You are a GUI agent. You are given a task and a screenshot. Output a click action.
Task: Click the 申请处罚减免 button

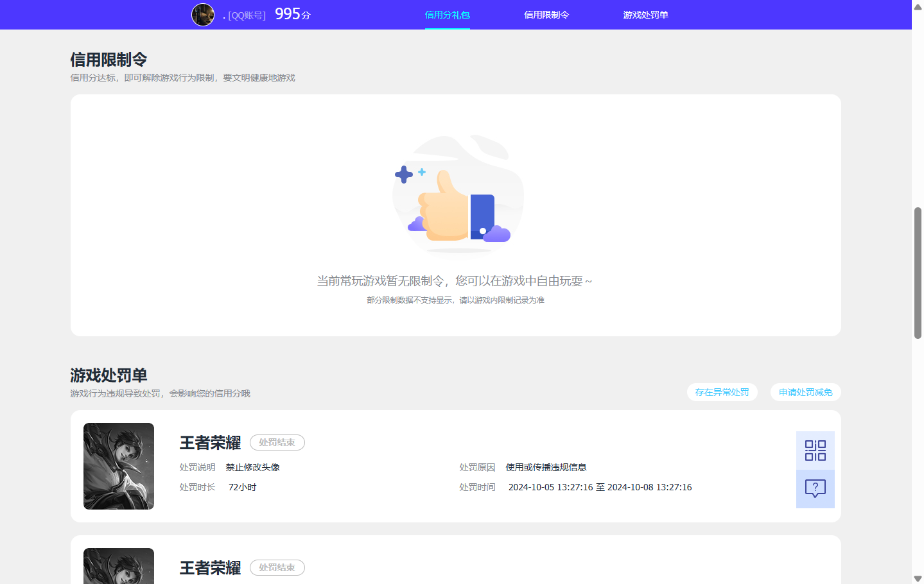805,392
